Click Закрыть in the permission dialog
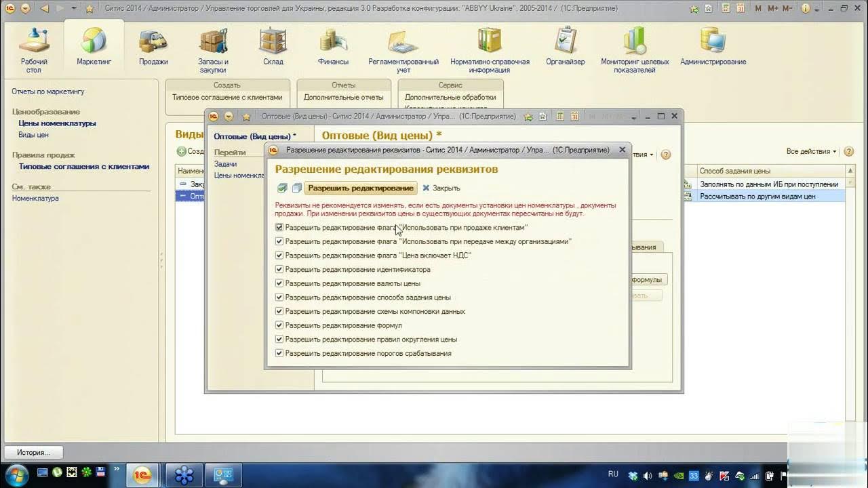The width and height of the screenshot is (868, 488). tap(441, 188)
